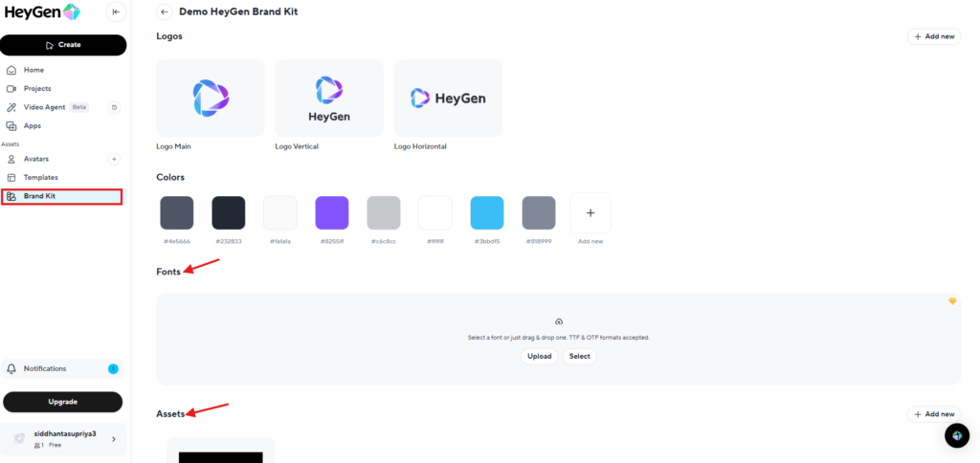Open Notifications panel
Screen dimensions: 980x463
tap(62, 368)
